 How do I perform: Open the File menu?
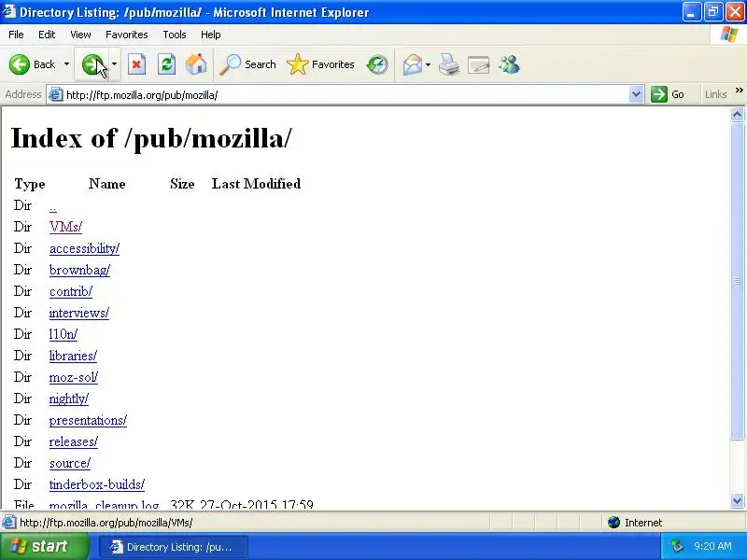(x=16, y=35)
